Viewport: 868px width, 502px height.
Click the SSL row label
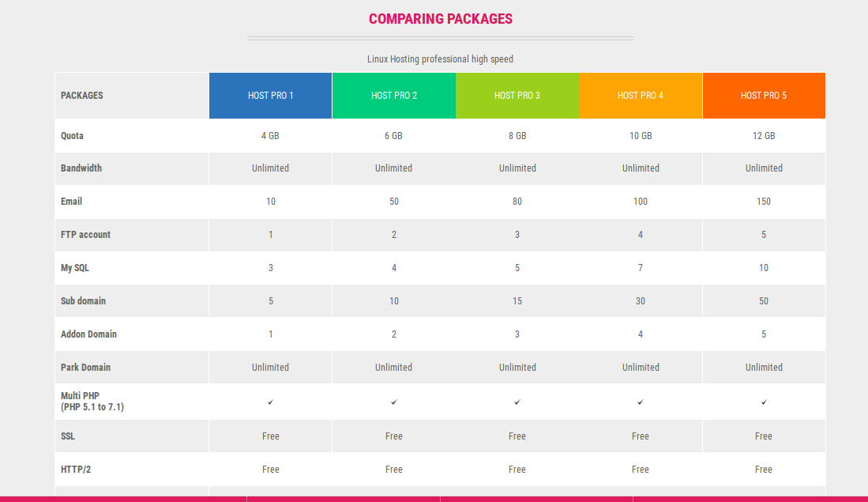pyautogui.click(x=68, y=436)
